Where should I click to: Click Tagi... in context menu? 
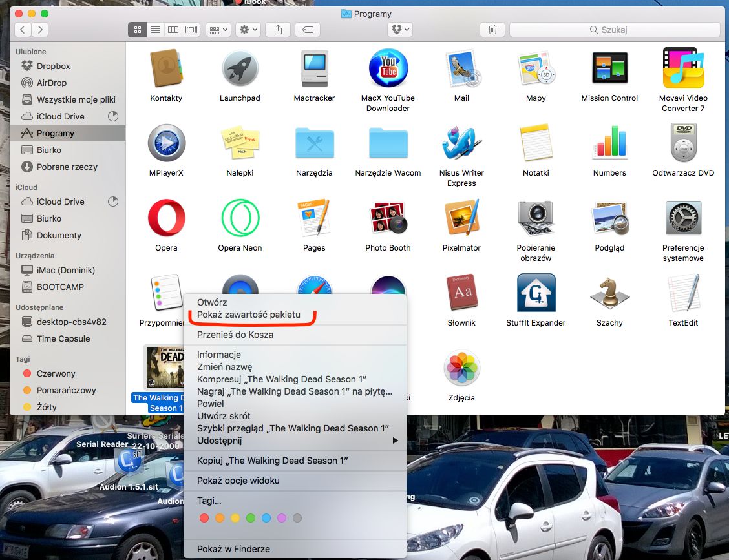(209, 501)
